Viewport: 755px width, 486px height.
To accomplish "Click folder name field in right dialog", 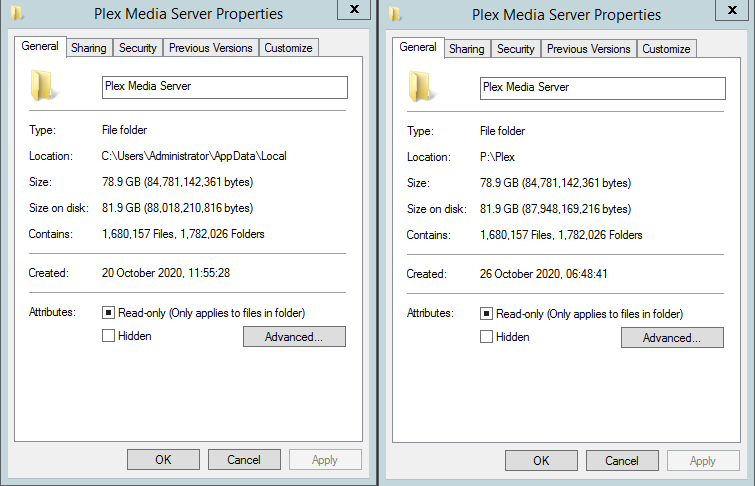I will click(x=602, y=88).
